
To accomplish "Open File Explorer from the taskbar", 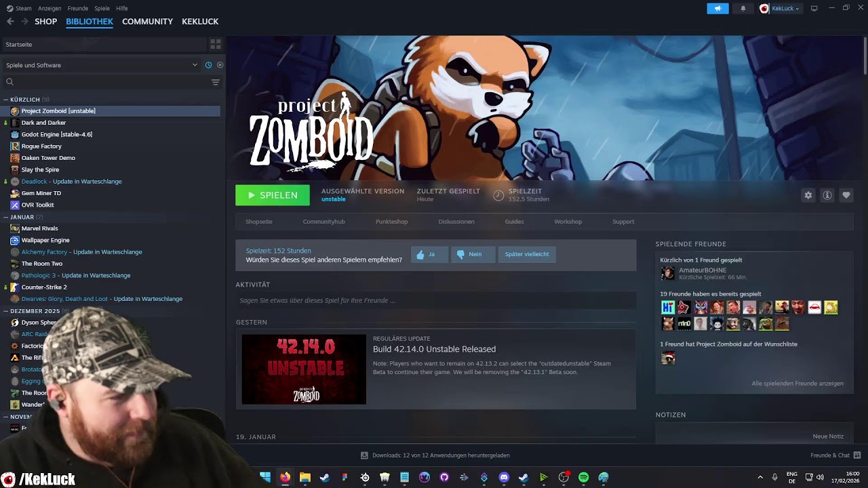I will click(305, 477).
